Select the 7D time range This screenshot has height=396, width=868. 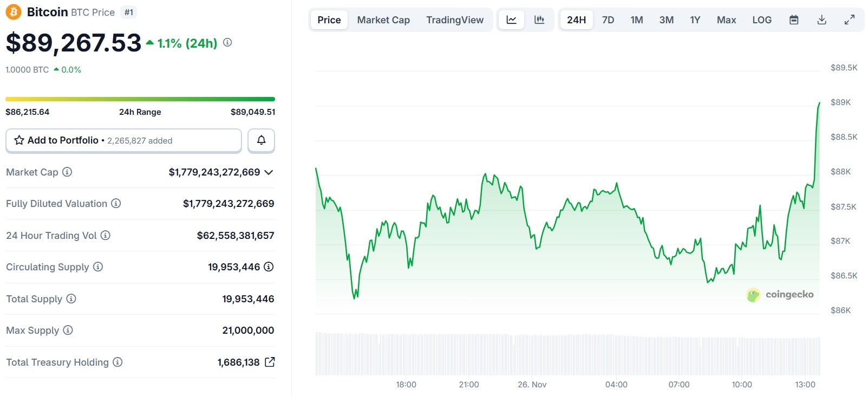tap(608, 20)
